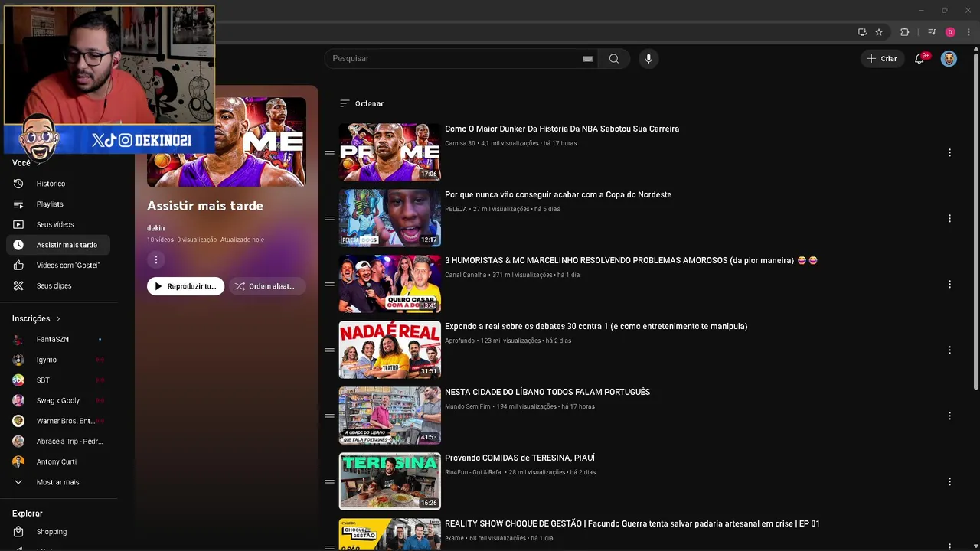Image resolution: width=980 pixels, height=551 pixels.
Task: Open options for CIDADE DO LÍBANO video
Action: click(949, 416)
